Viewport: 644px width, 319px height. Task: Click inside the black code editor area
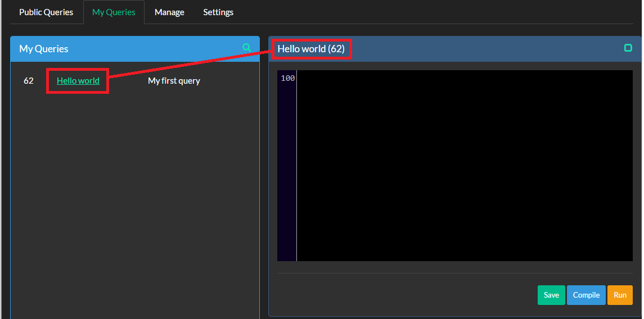point(465,166)
